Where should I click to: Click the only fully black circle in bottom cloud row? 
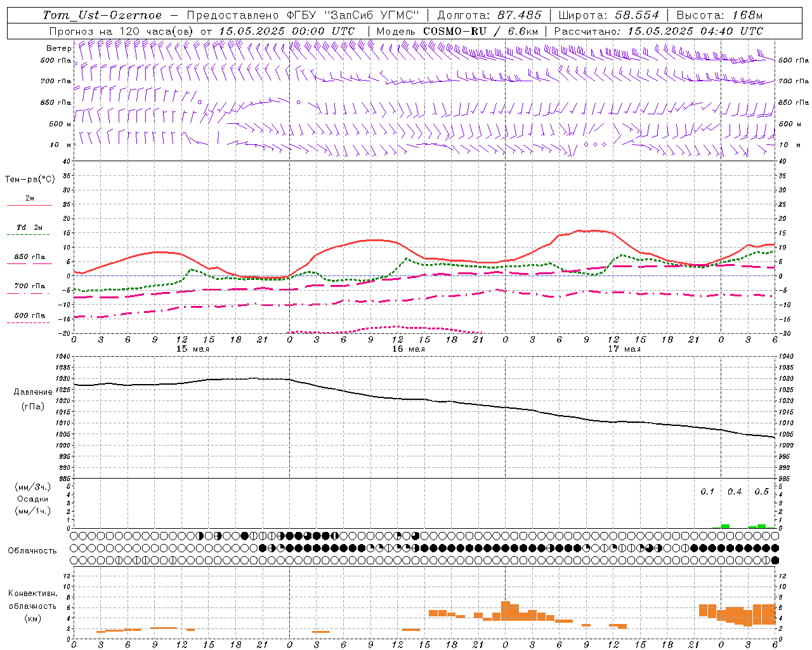pyautogui.click(x=775, y=560)
